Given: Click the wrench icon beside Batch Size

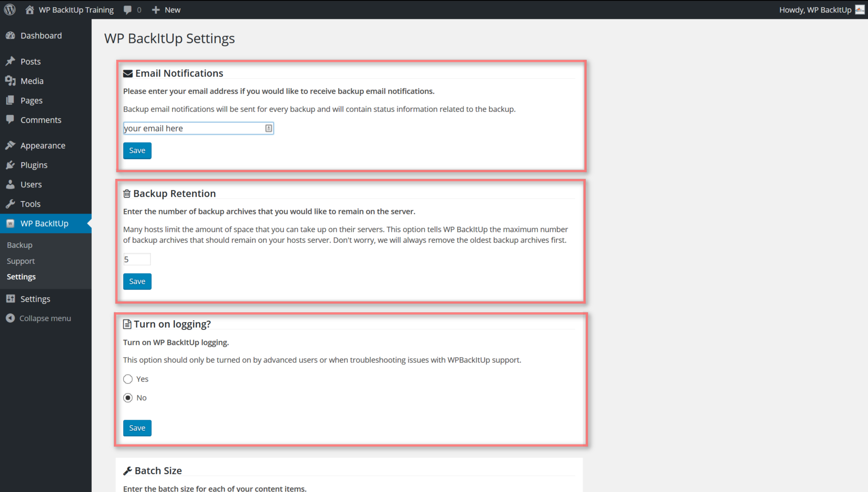Looking at the screenshot, I should tap(128, 471).
